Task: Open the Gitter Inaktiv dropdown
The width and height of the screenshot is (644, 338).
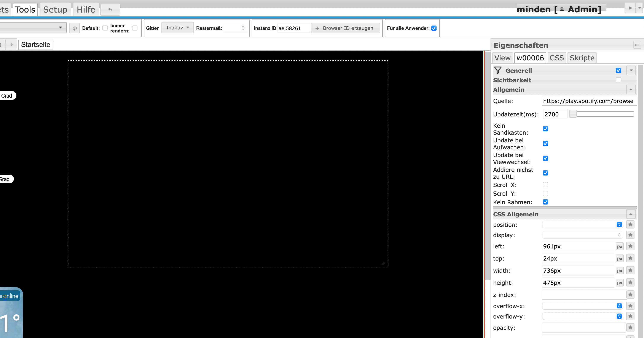Action: [x=177, y=28]
